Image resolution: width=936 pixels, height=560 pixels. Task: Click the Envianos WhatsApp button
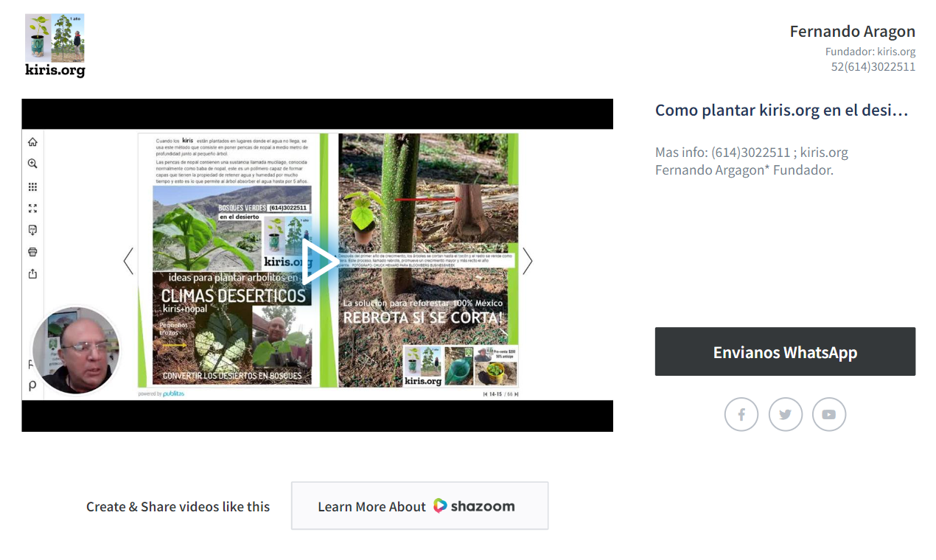coord(785,351)
